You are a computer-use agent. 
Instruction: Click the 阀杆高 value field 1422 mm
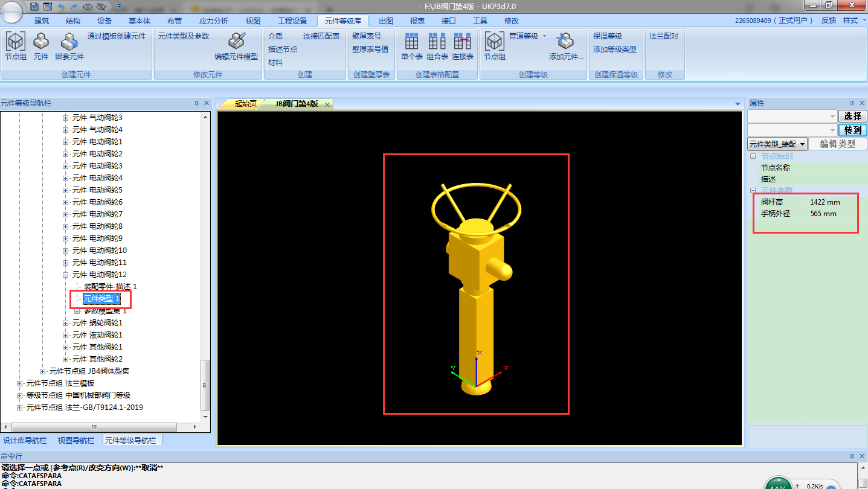coord(825,202)
